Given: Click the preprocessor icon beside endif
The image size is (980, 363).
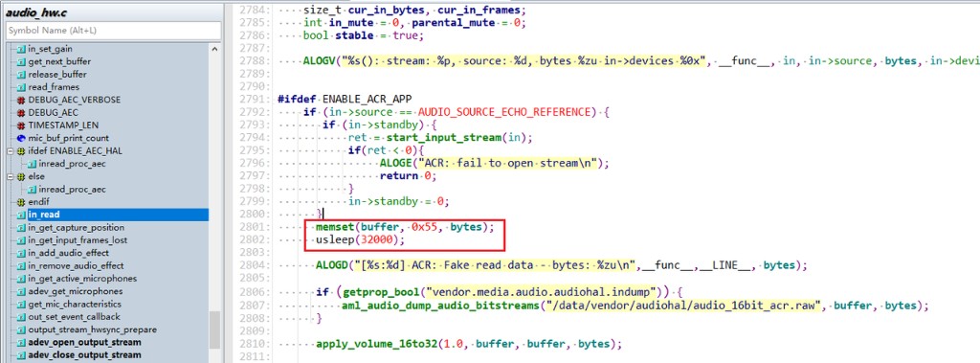Looking at the screenshot, I should tap(21, 202).
